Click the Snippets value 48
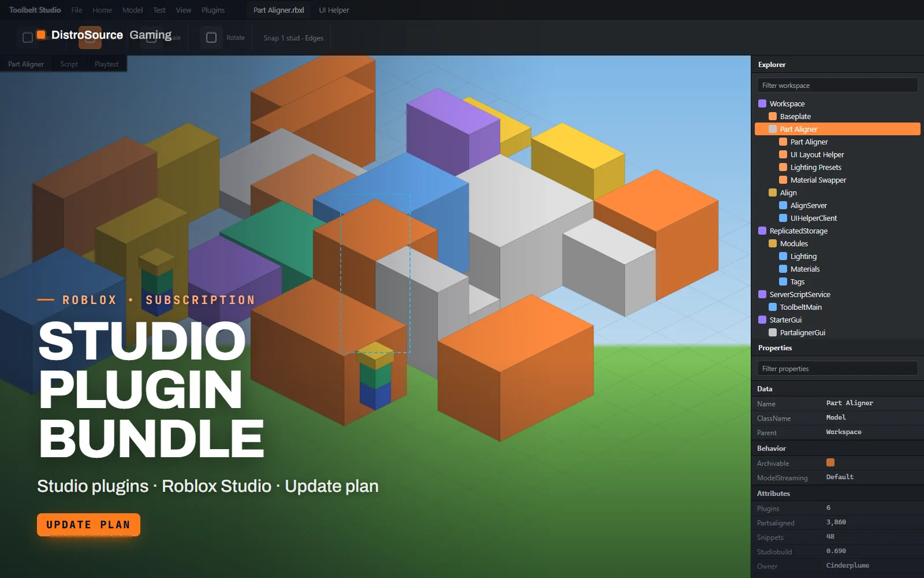Image resolution: width=924 pixels, height=578 pixels. 830,536
